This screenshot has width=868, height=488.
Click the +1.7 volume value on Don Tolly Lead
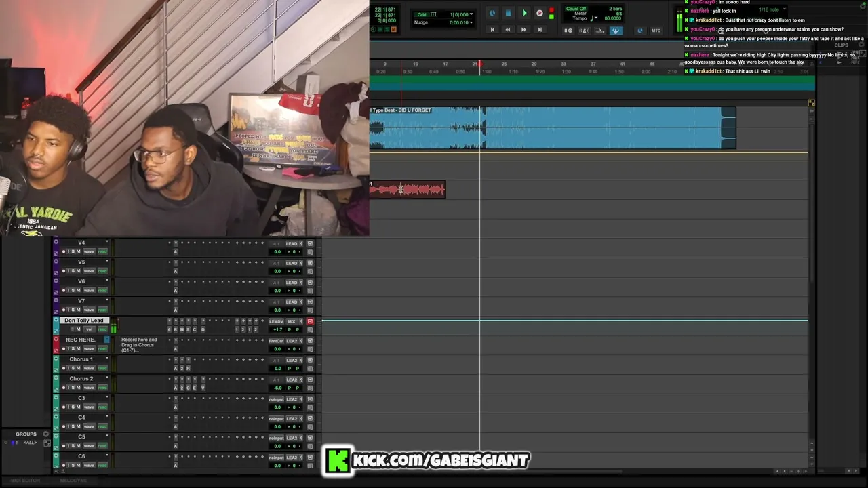277,329
